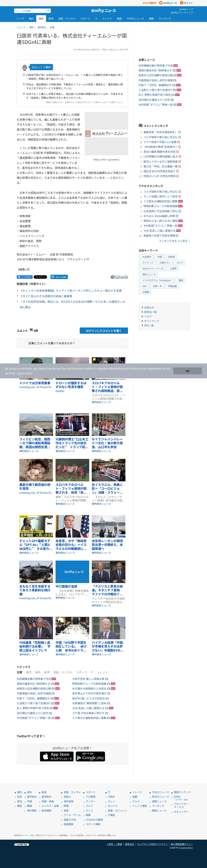The width and height of the screenshot is (207, 868).
Task: Click arrow icon beside 福島党首「女性天皇容認を」
Action: [x=179, y=132]
